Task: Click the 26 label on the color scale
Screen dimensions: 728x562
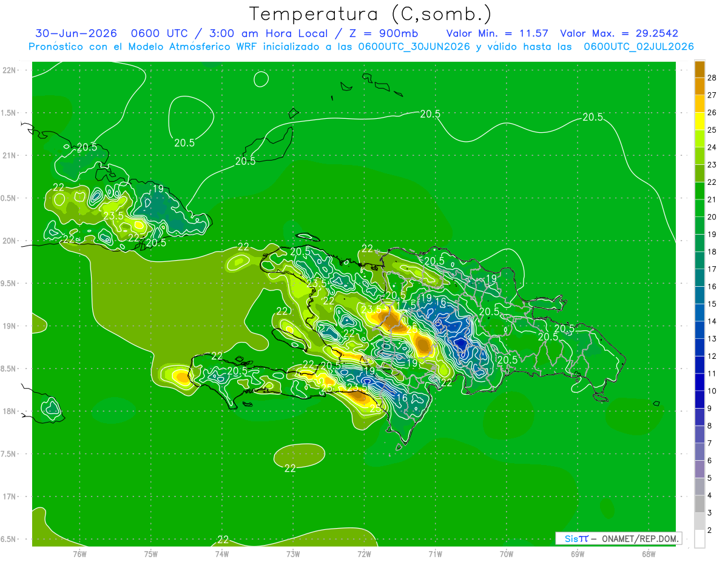Action: coord(712,112)
